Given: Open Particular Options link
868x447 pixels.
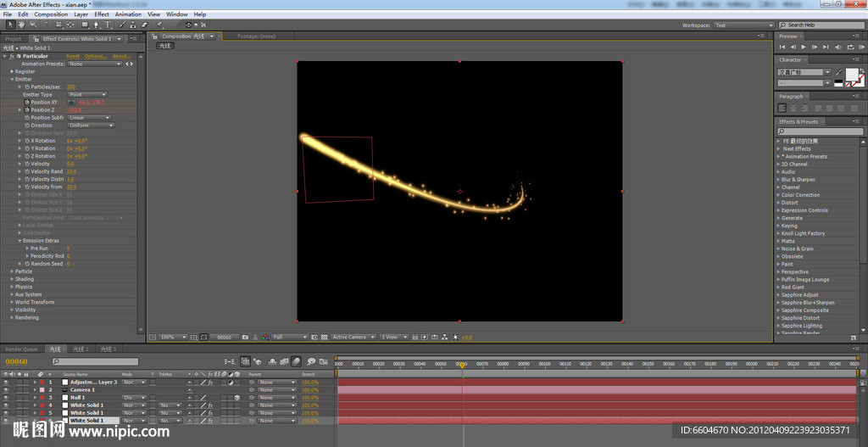Looking at the screenshot, I should tap(95, 56).
